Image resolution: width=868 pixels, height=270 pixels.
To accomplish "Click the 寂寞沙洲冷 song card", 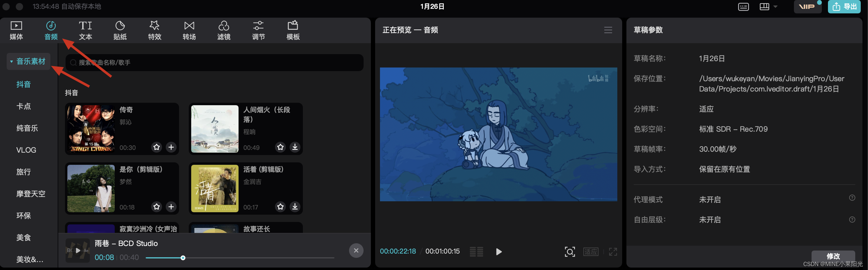I will coord(122,227).
